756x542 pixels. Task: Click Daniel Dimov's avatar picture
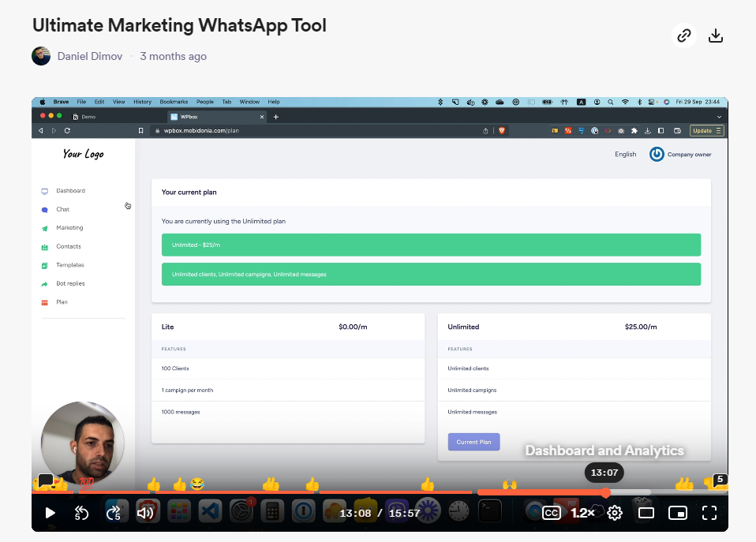[41, 56]
